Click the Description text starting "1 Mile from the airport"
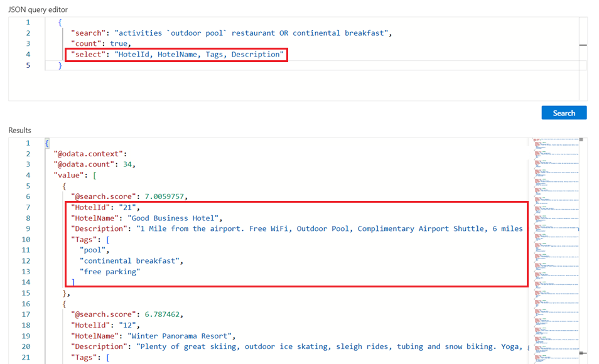The width and height of the screenshot is (599, 364). point(329,228)
